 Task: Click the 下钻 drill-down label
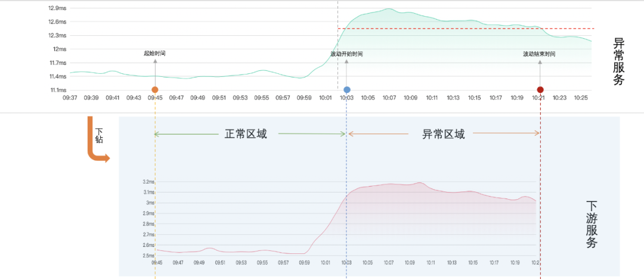(x=99, y=135)
